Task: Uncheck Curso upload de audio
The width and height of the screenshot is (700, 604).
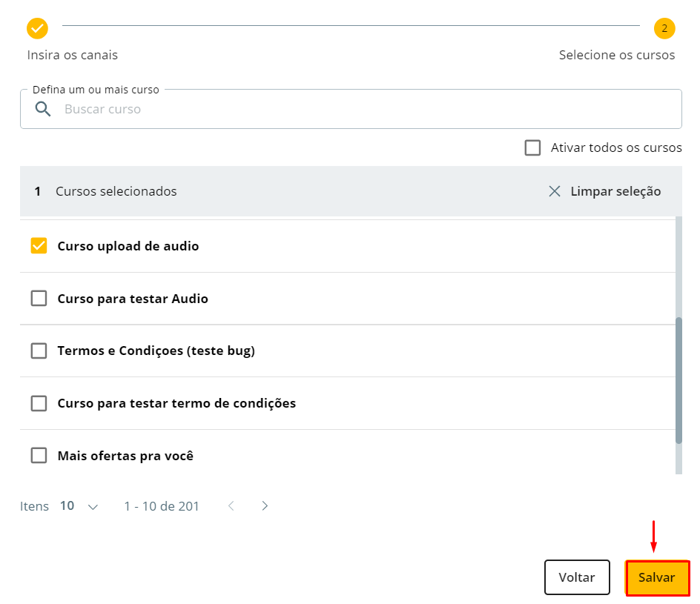Action: point(39,246)
